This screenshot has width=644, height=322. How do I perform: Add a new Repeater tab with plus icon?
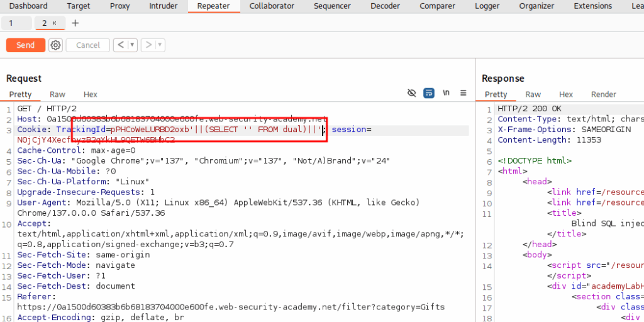pyautogui.click(x=75, y=23)
